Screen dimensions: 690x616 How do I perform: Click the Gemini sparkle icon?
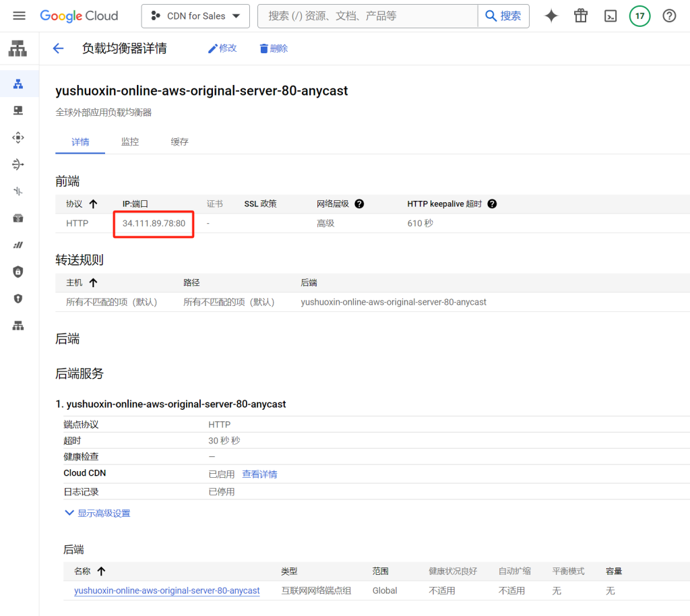pyautogui.click(x=551, y=16)
